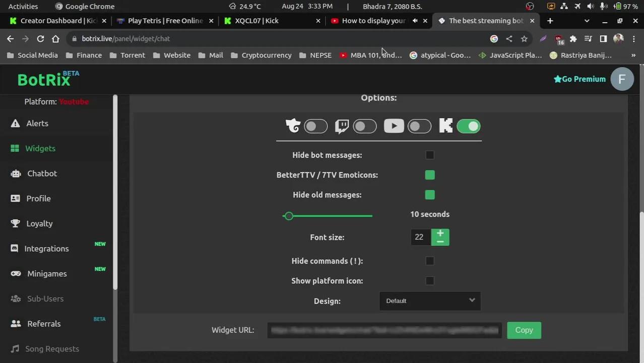Select the Minigames gamepad icon
Viewport: 644px width, 363px height.
click(x=16, y=274)
